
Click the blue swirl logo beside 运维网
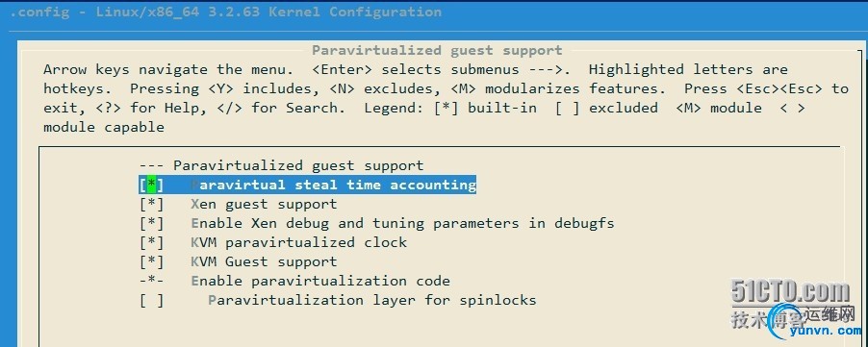pos(784,323)
